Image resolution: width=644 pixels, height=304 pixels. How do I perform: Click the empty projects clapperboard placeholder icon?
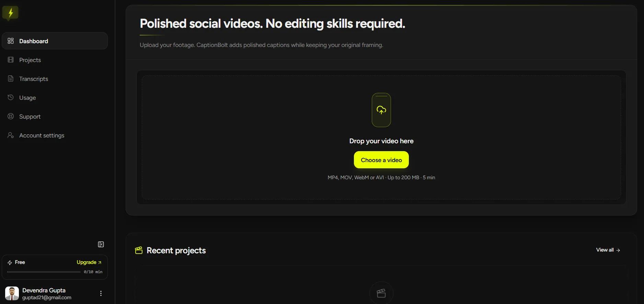coord(381,293)
